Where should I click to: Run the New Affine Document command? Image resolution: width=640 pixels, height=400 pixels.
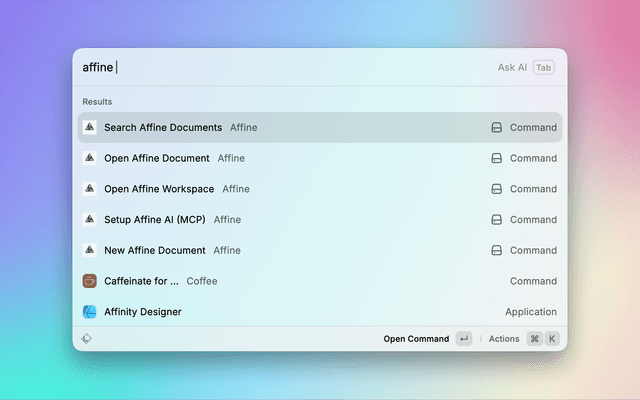tap(155, 251)
